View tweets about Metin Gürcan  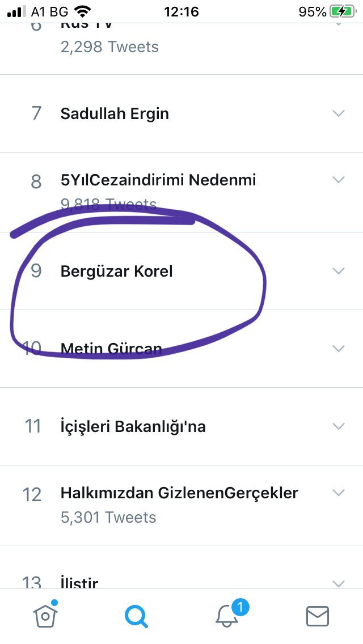tap(111, 349)
